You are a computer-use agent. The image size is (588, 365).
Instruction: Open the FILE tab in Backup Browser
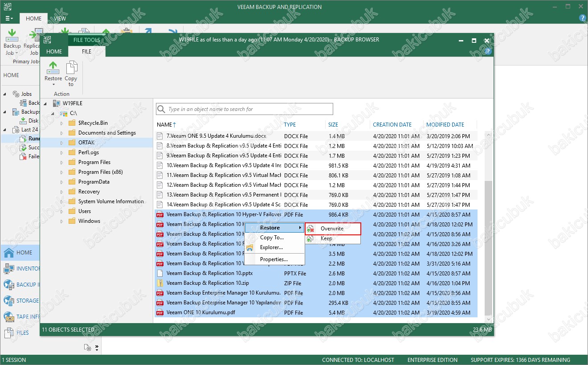(x=87, y=51)
